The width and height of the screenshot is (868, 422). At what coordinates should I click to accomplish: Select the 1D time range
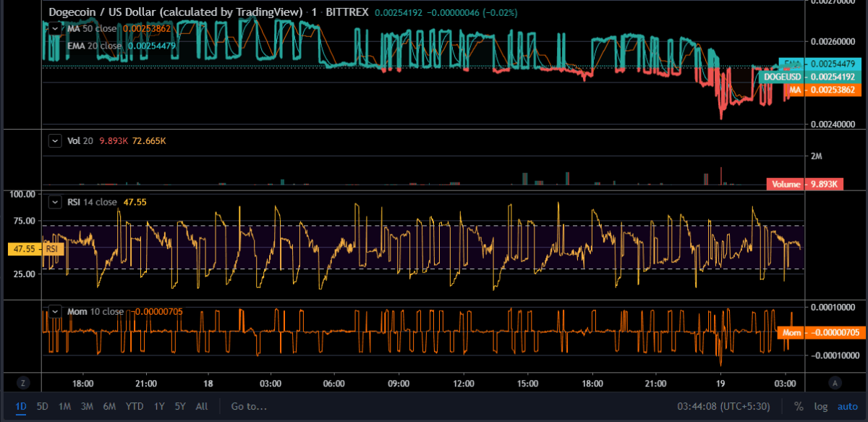coord(22,406)
